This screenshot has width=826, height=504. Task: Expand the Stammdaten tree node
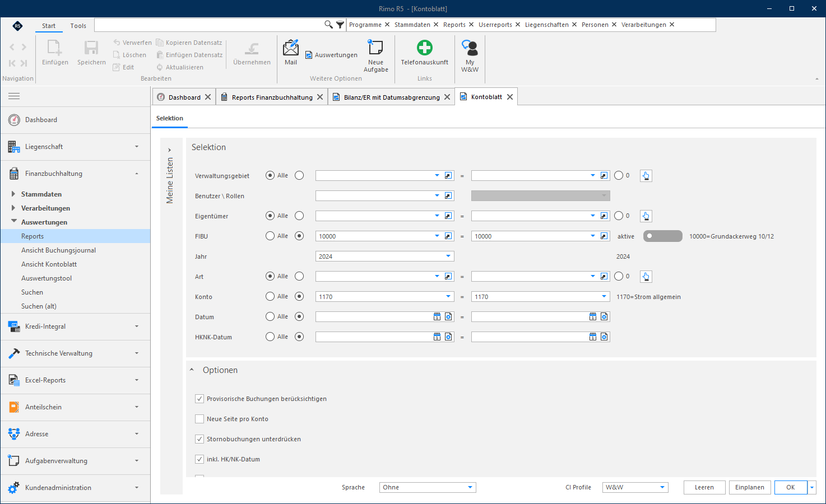coord(13,194)
